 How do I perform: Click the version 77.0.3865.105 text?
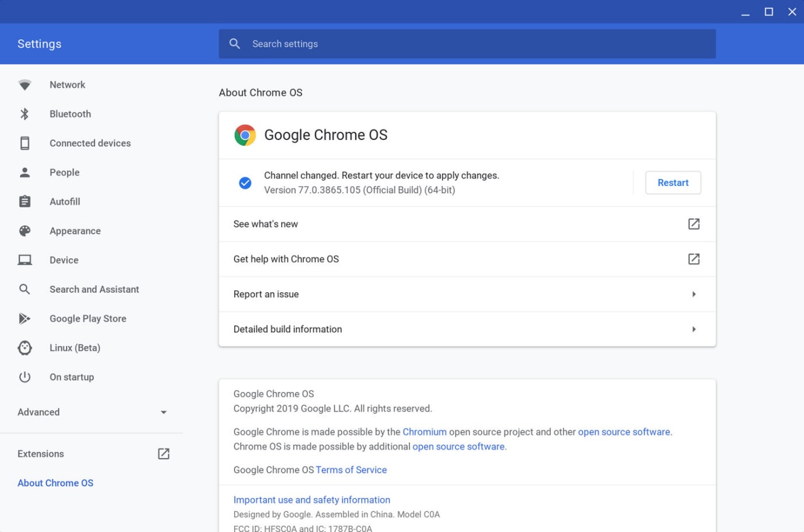click(x=359, y=190)
